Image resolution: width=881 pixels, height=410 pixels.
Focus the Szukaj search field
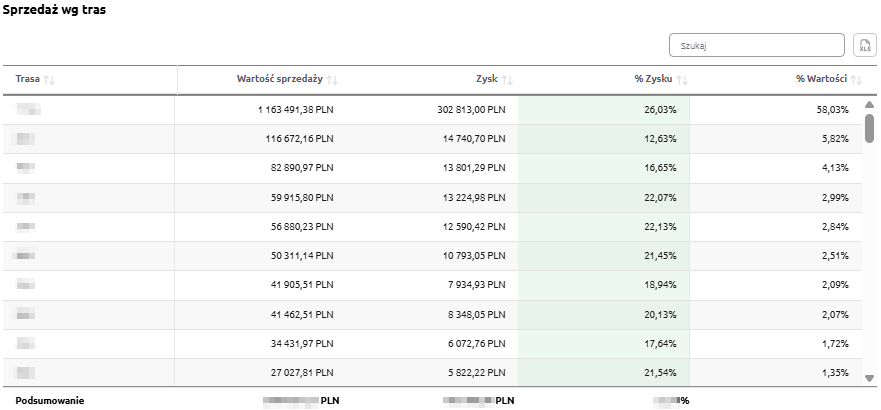pos(757,45)
